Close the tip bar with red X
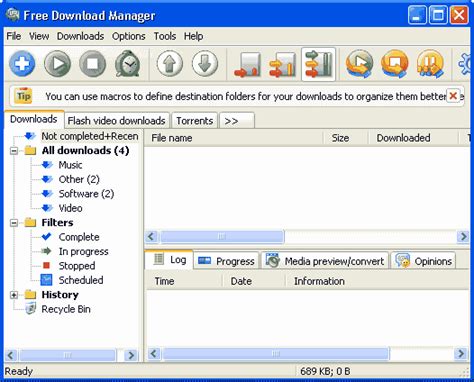 [x=453, y=96]
